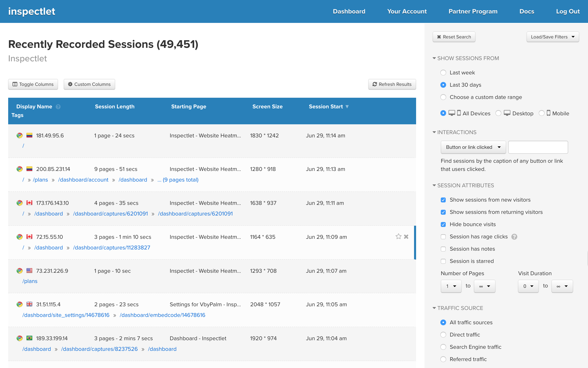The height and width of the screenshot is (368, 588).
Task: Click Chrome icon for 31.51.115.4
Action: pos(19,304)
